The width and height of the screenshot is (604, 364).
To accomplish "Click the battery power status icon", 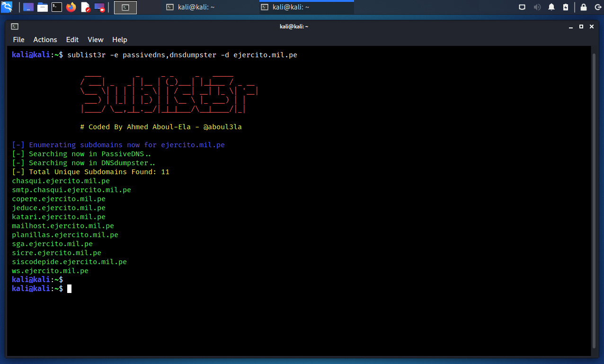I will tap(566, 7).
